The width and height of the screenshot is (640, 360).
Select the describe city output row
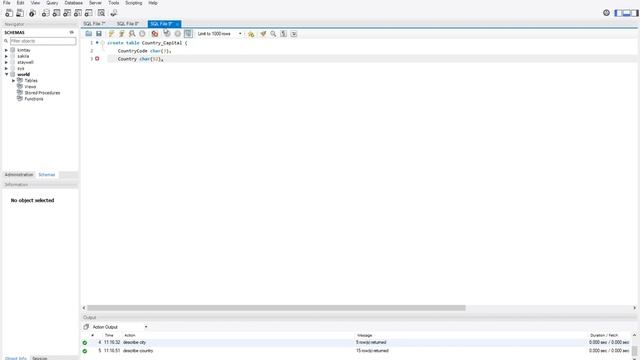coord(357,342)
